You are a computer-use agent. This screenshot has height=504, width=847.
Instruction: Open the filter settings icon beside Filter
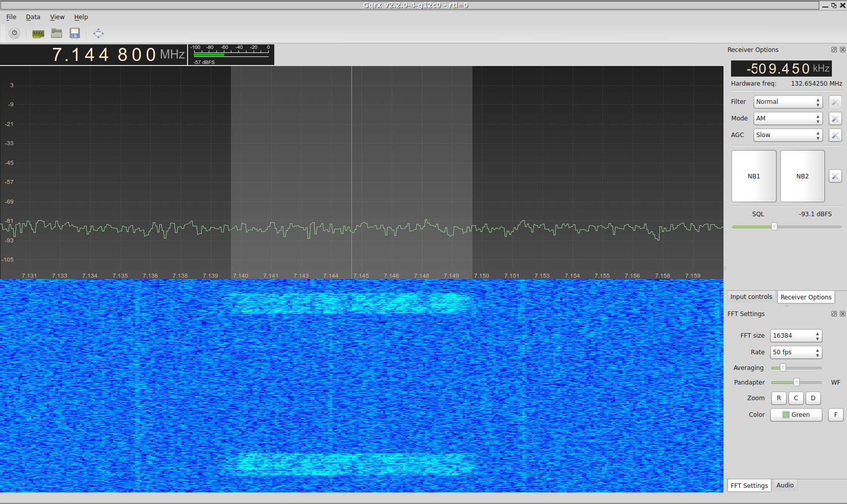point(835,102)
